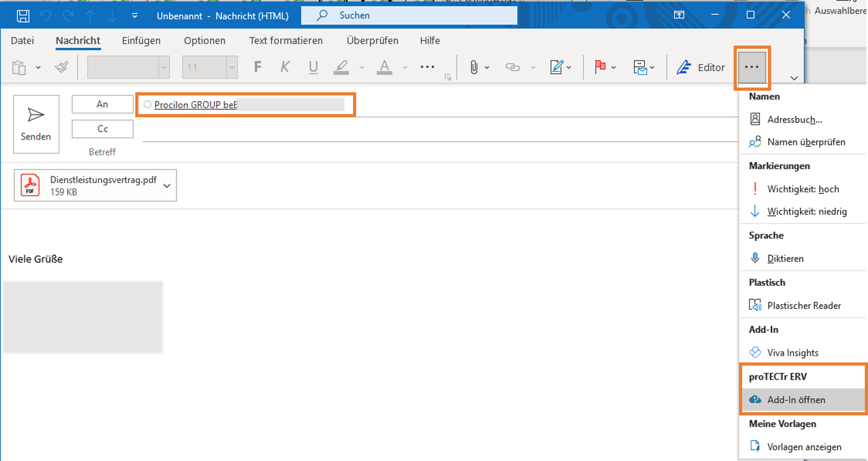The height and width of the screenshot is (461, 868).
Task: Click in the Suchen search field
Action: (409, 15)
